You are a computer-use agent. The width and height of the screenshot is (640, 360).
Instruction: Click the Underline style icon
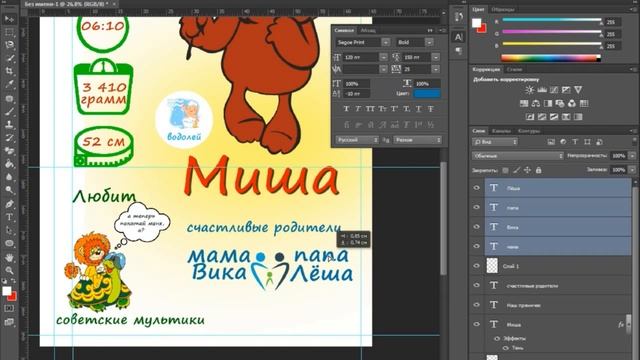pos(419,109)
